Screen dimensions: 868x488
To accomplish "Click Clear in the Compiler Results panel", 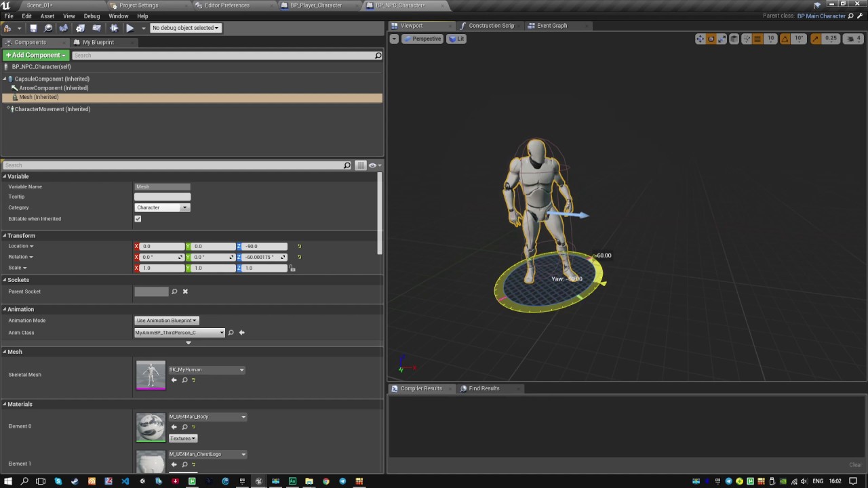I will coord(856,465).
